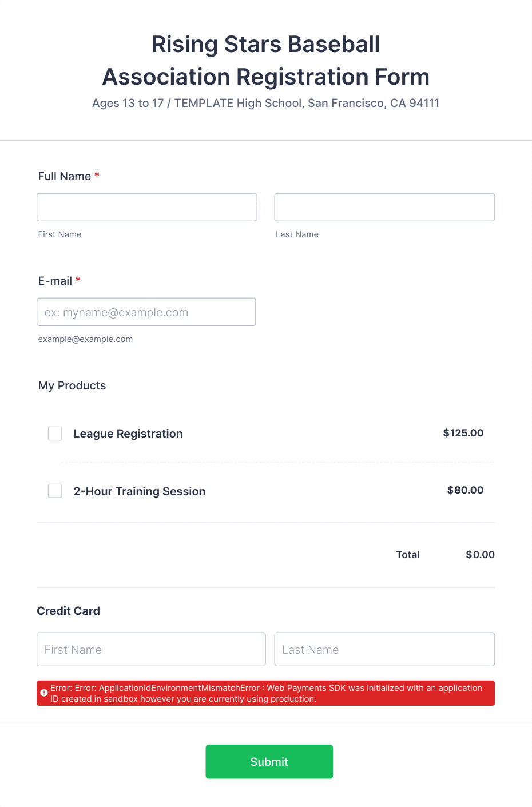
Task: Click the Full Name field label
Action: coord(65,176)
